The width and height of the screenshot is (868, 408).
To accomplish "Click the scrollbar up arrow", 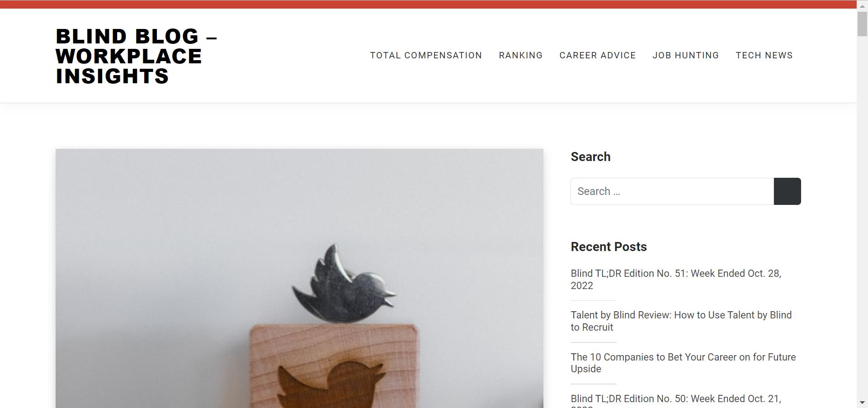I will point(862,5).
